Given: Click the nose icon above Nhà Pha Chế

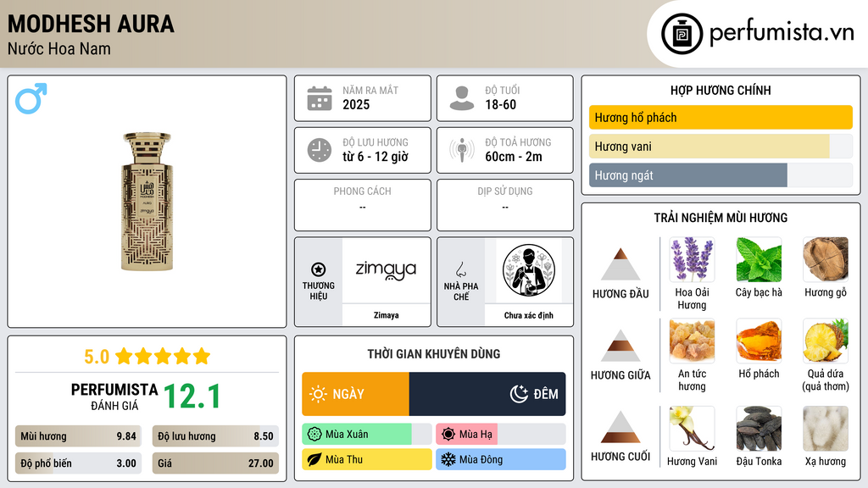Looking at the screenshot, I should click(460, 269).
